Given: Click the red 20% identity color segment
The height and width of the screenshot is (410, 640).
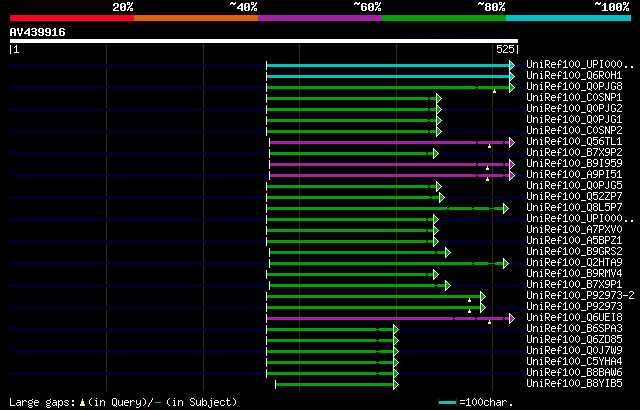Looking at the screenshot, I should pyautogui.click(x=72, y=18).
